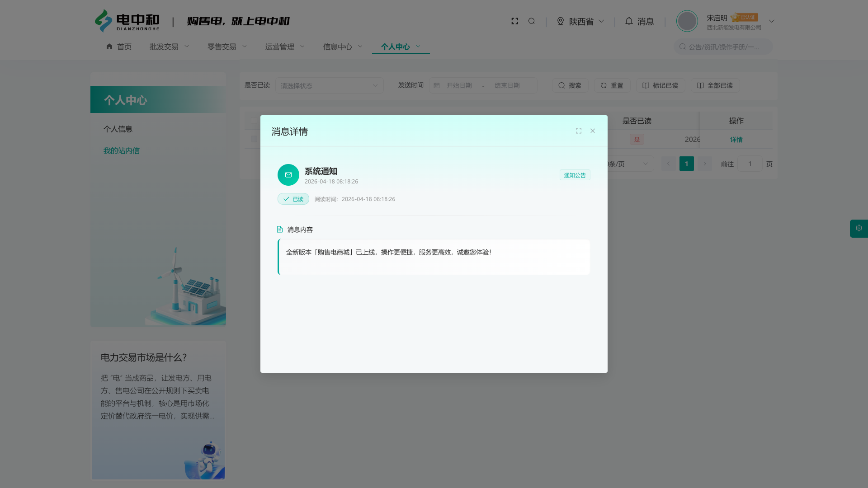Click the 电中和 logo in header
The width and height of the screenshot is (868, 488).
[127, 21]
